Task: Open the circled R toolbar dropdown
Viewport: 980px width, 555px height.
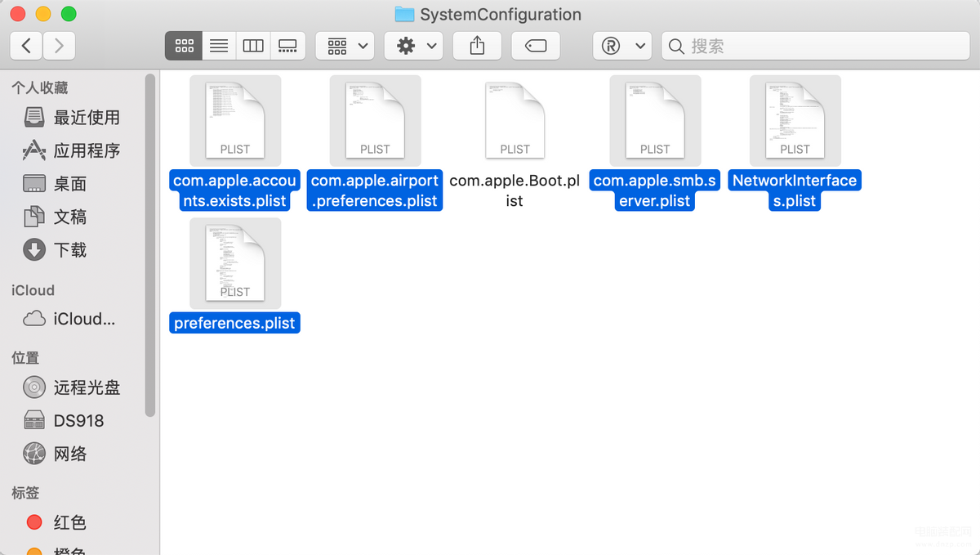Action: (622, 46)
